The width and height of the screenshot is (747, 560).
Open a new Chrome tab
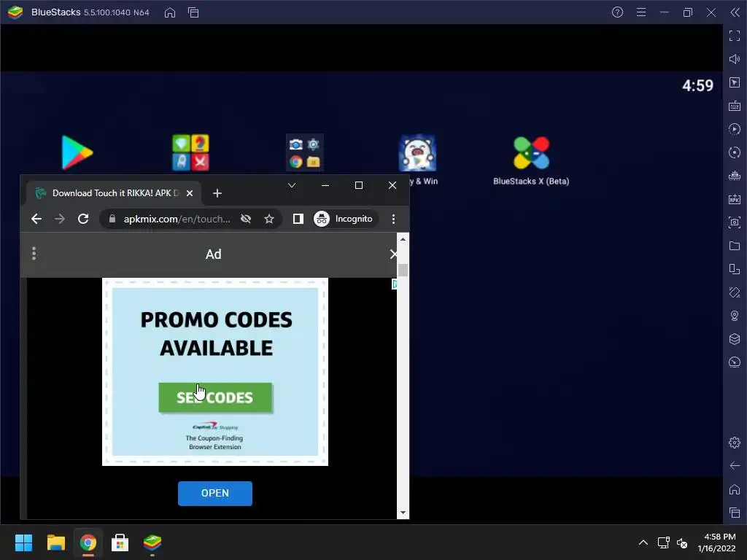[x=217, y=192]
